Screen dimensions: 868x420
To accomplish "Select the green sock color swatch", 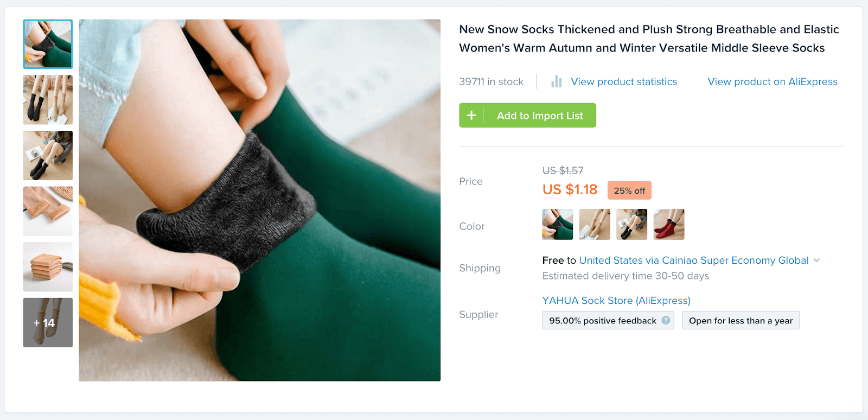I will [x=557, y=224].
